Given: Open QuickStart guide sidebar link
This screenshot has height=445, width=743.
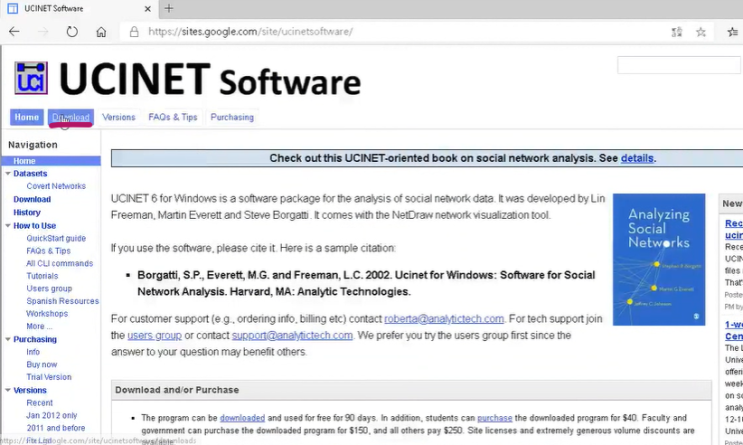Looking at the screenshot, I should (56, 238).
